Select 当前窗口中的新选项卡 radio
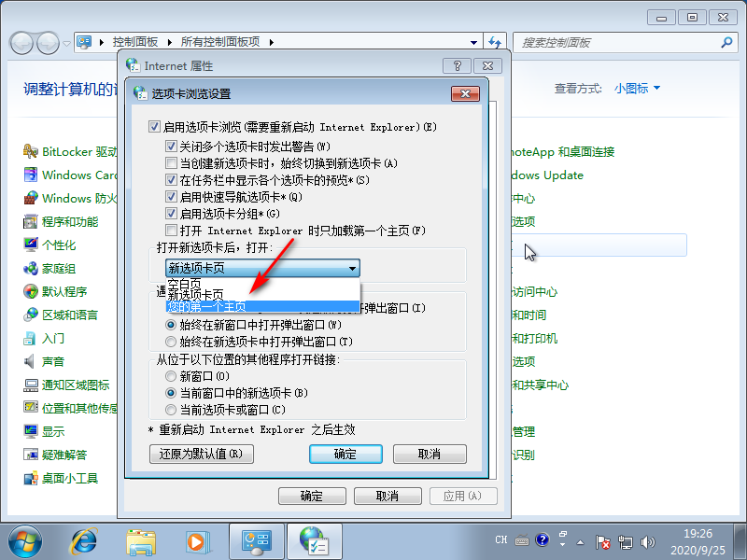This screenshot has height=560, width=747. [x=171, y=393]
